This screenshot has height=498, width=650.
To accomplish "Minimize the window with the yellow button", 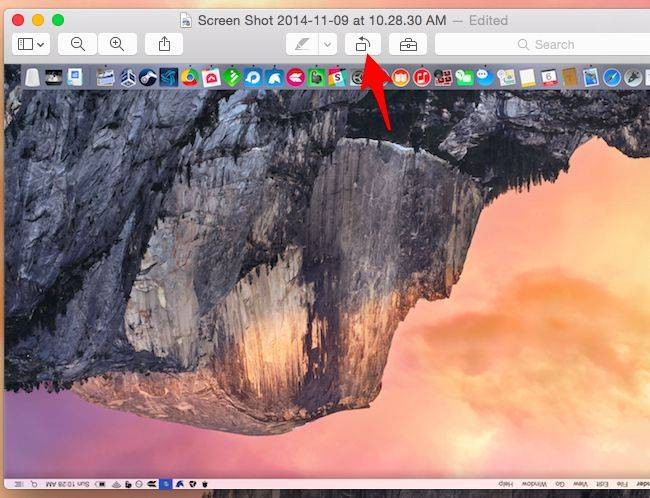I will tap(38, 20).
